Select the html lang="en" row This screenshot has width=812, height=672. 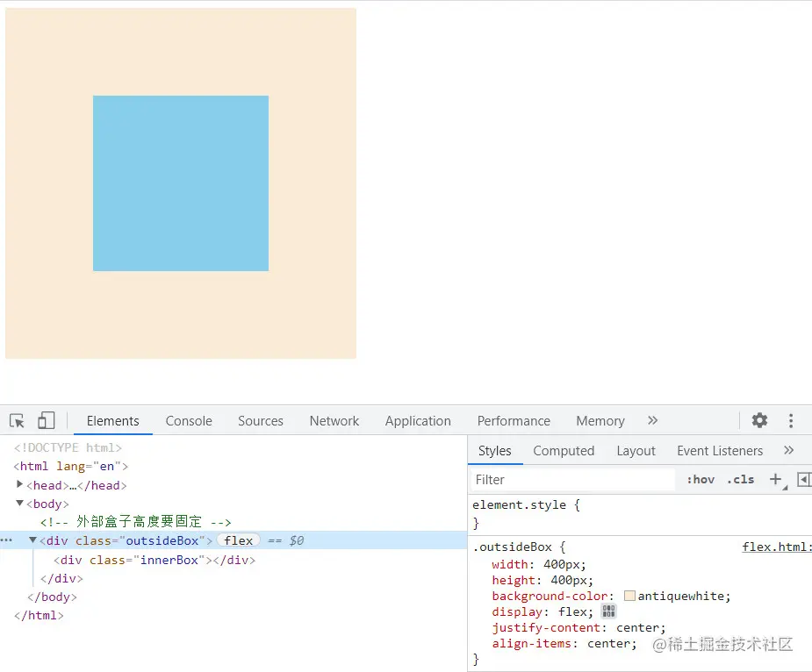pyautogui.click(x=71, y=467)
